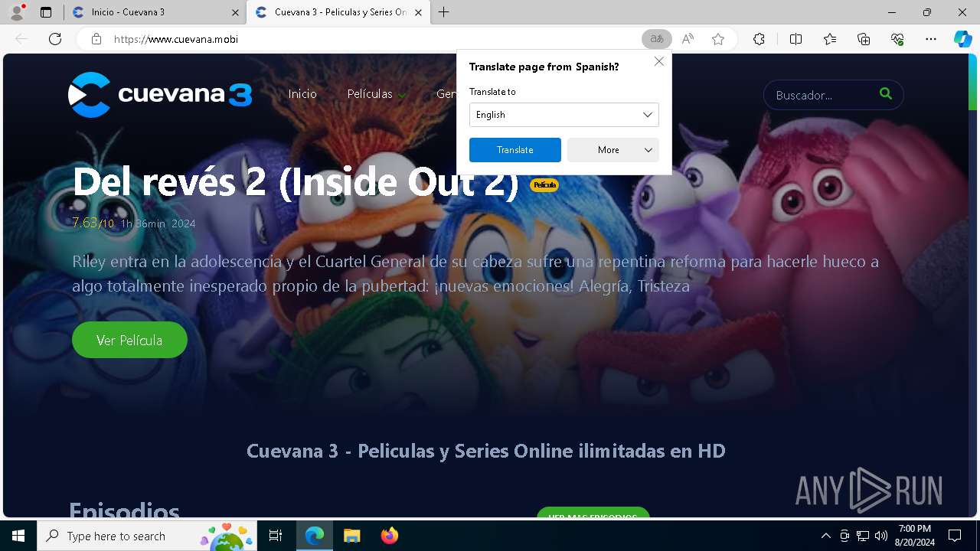
Task: Open notification center icon
Action: click(x=955, y=536)
